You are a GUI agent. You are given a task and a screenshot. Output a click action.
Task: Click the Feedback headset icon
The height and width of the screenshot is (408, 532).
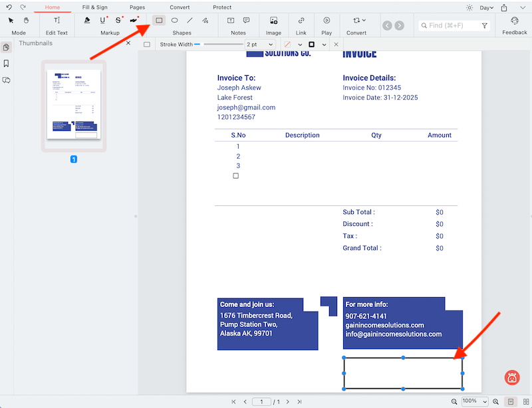[515, 21]
